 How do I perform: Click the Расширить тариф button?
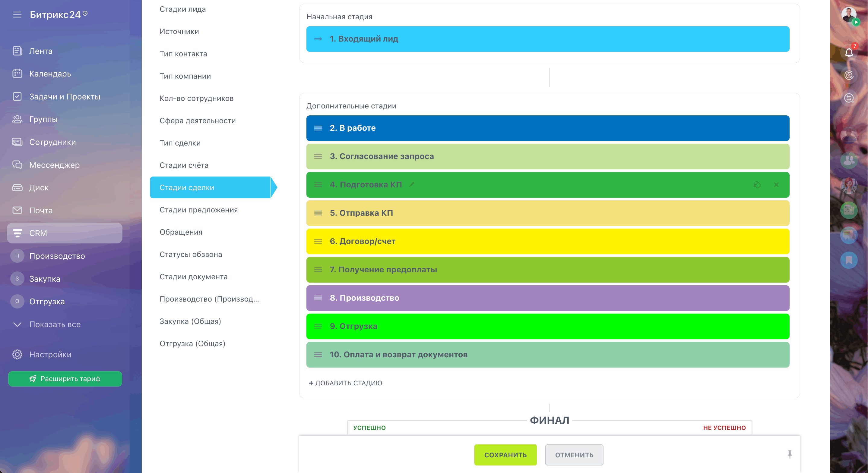[65, 379]
